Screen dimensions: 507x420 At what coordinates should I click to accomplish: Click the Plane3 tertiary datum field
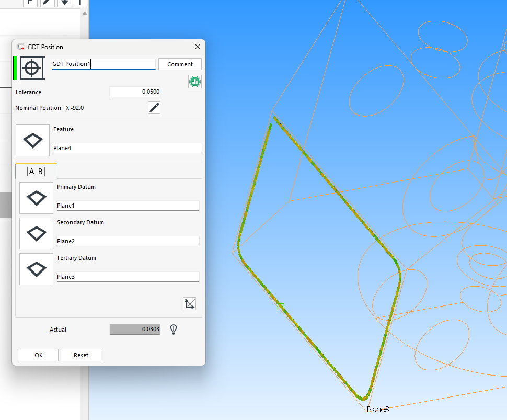point(128,277)
